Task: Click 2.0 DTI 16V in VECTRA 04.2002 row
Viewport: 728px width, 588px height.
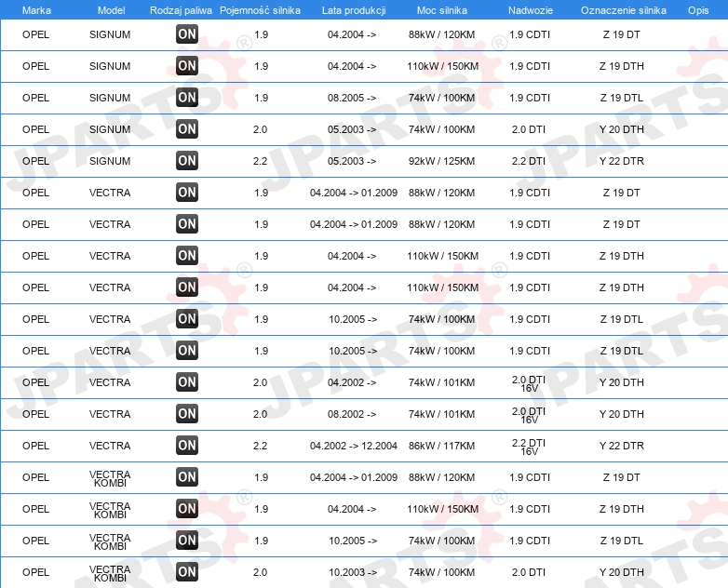Action: point(529,384)
